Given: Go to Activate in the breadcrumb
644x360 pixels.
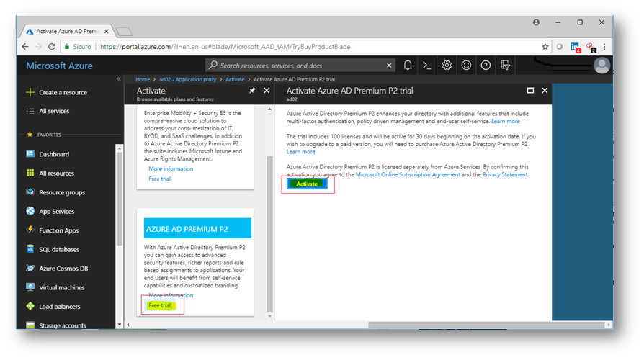Looking at the screenshot, I should pyautogui.click(x=235, y=79).
